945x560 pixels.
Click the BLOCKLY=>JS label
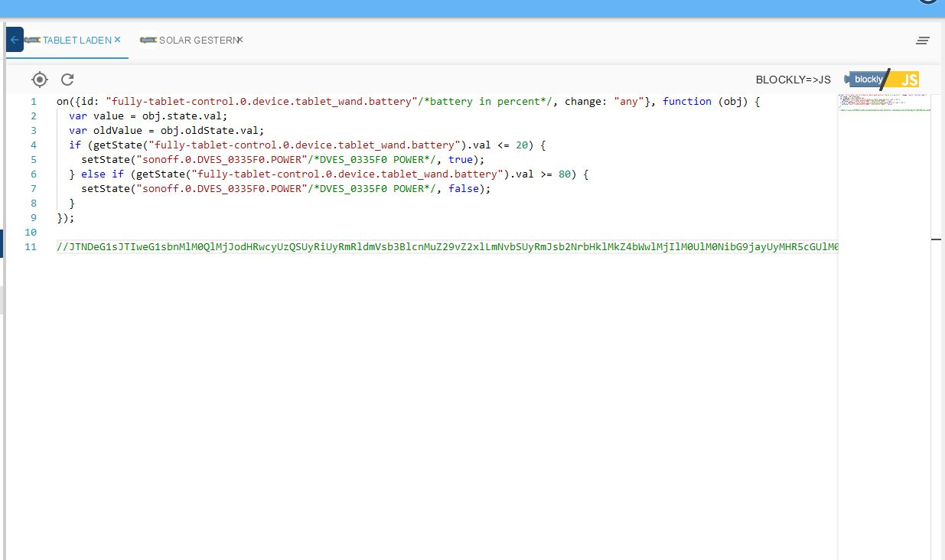point(793,80)
